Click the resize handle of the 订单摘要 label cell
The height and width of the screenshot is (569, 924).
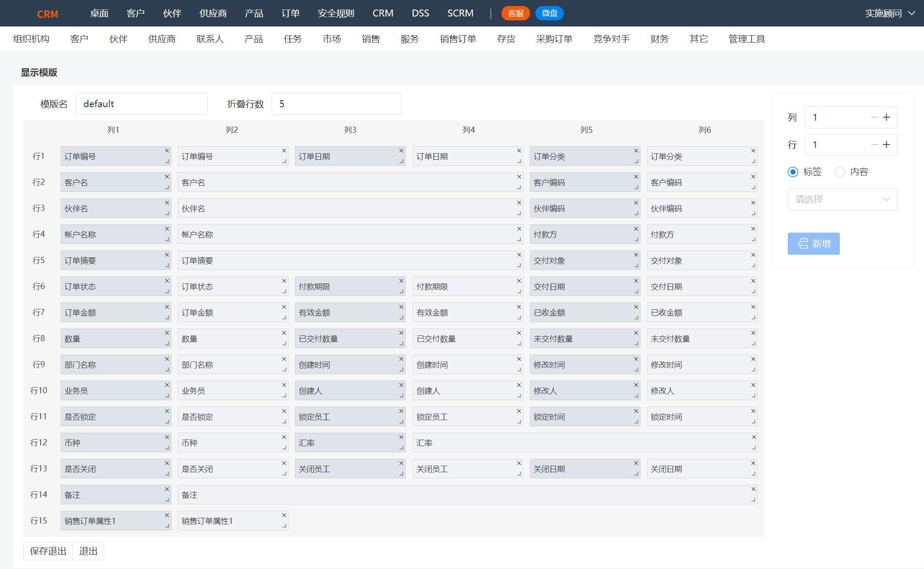(167, 265)
